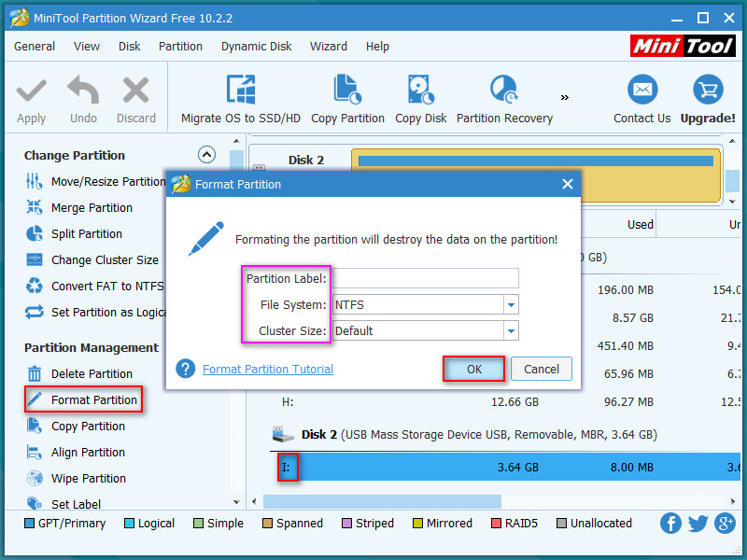Click Copy Partition in sidebar list
Image resolution: width=747 pixels, height=560 pixels.
click(x=76, y=427)
